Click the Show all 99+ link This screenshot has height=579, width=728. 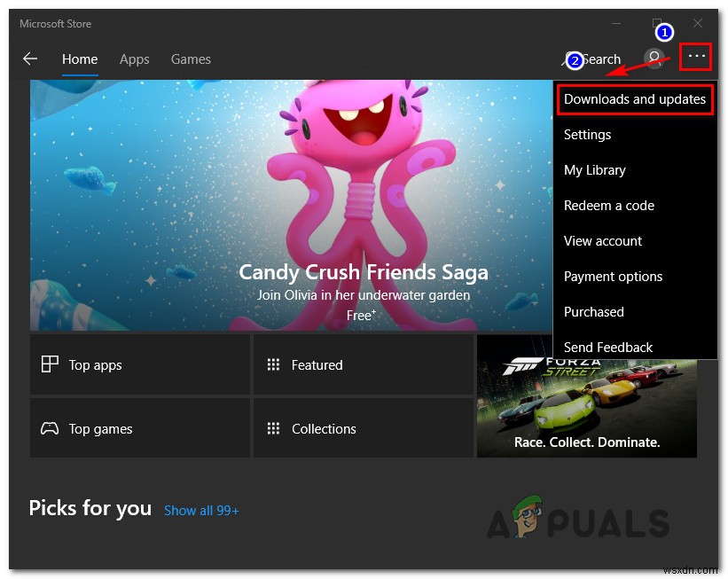point(201,510)
